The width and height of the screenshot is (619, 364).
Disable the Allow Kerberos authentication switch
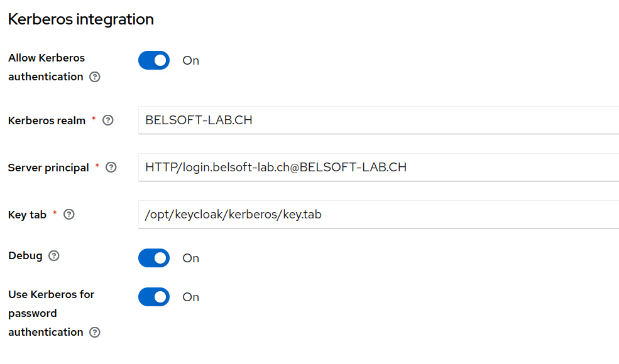coord(154,60)
